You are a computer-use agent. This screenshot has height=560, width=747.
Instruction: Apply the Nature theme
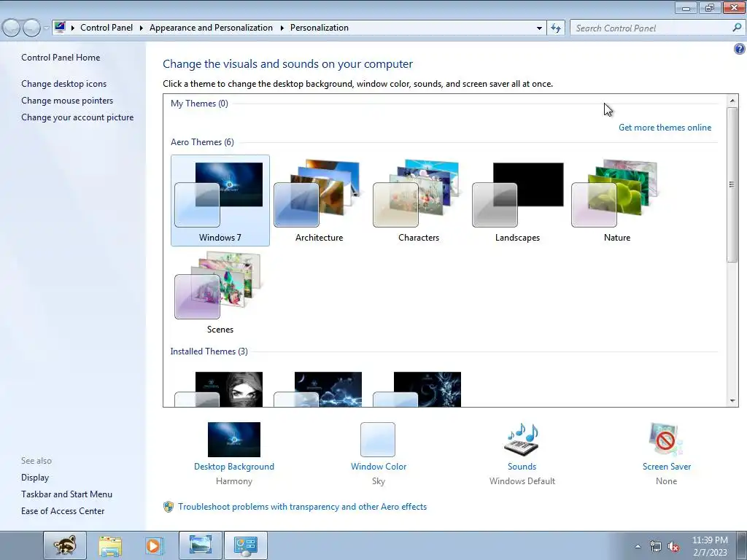[x=616, y=201]
